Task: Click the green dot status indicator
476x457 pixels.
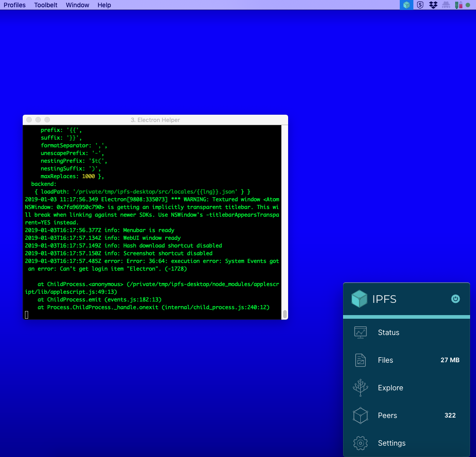Action: pyautogui.click(x=468, y=5)
